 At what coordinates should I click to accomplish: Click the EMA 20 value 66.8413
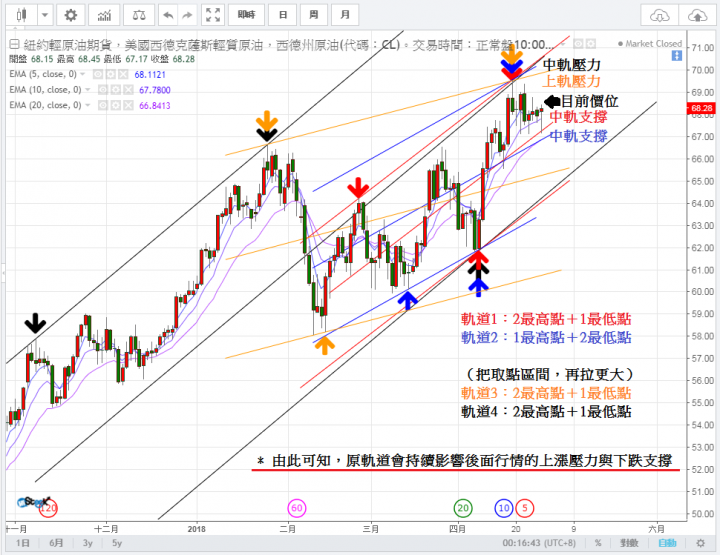pyautogui.click(x=155, y=106)
